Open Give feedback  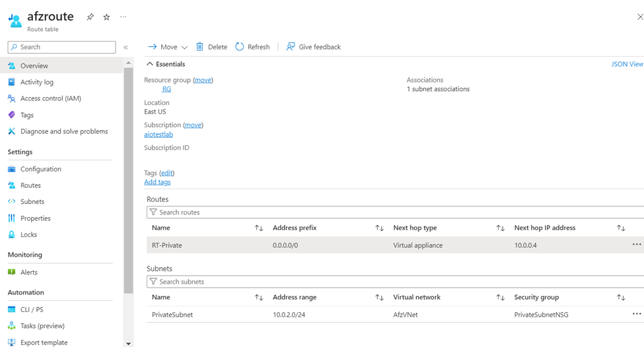coord(313,47)
